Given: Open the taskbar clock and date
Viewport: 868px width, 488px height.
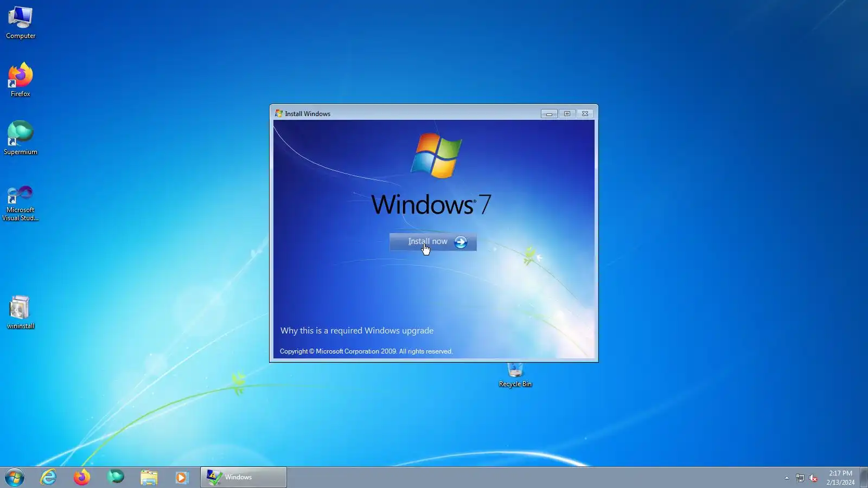Looking at the screenshot, I should point(840,478).
